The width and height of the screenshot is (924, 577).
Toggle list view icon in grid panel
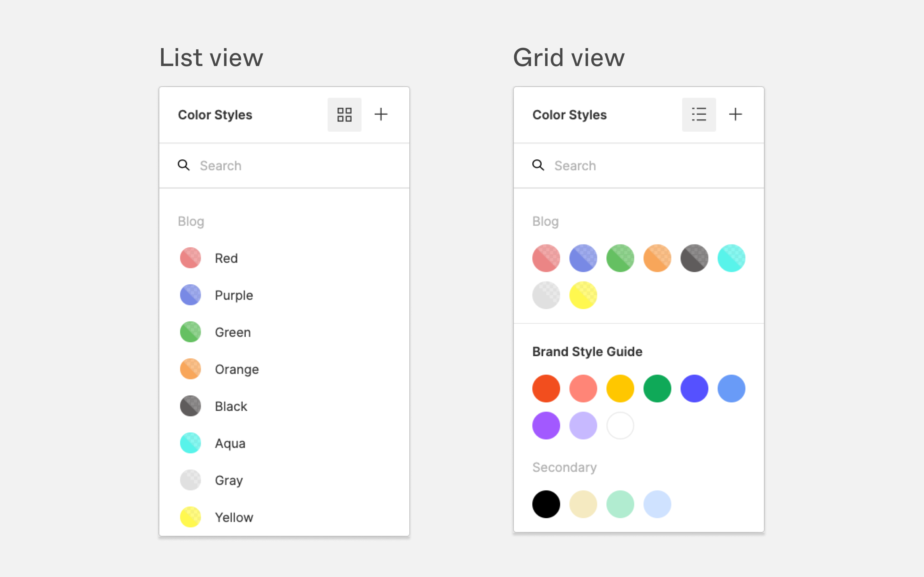tap(699, 114)
